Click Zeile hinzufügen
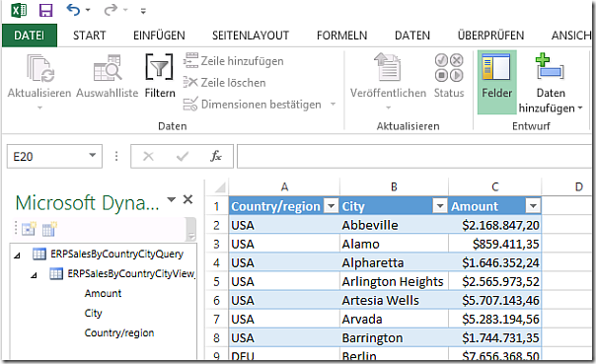This screenshot has height=364, width=596. pos(234,61)
